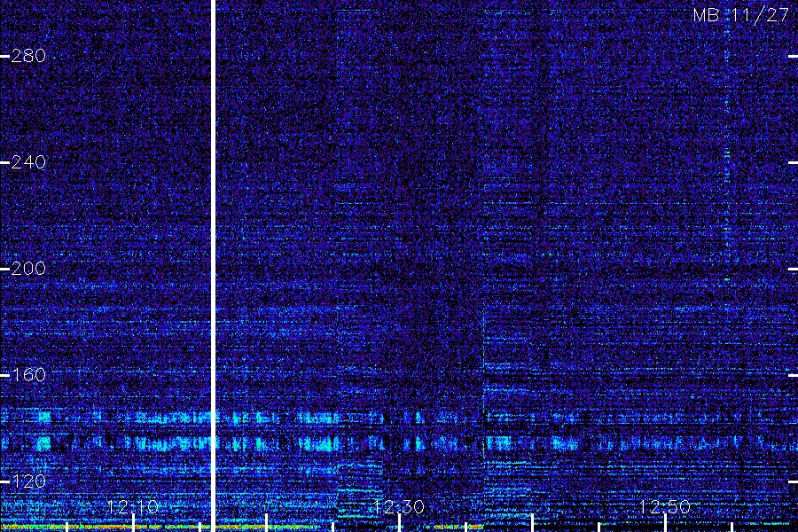Click the MB 11/27 date label
Screen dimensions: 798x532
pos(741,15)
